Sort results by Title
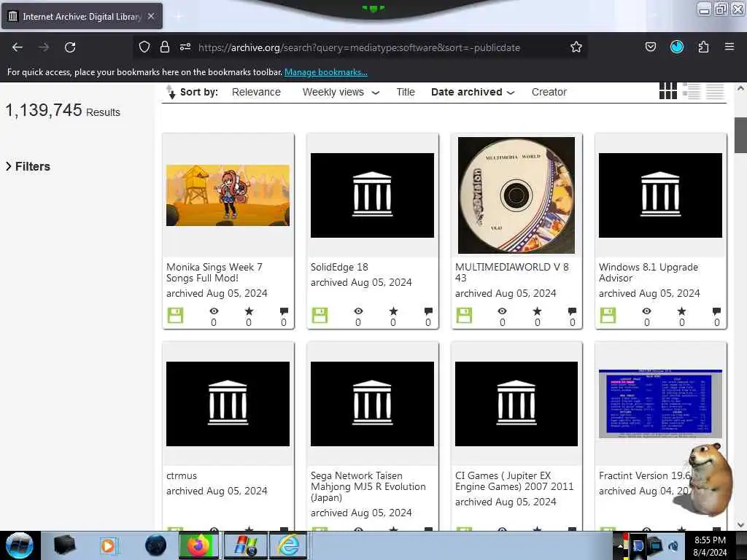The height and width of the screenshot is (560, 747). 406,92
